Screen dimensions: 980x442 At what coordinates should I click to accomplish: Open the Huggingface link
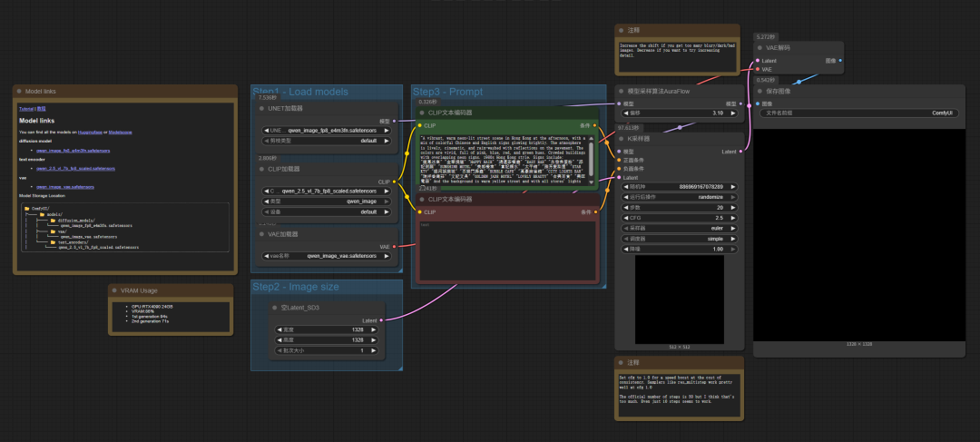[89, 133]
